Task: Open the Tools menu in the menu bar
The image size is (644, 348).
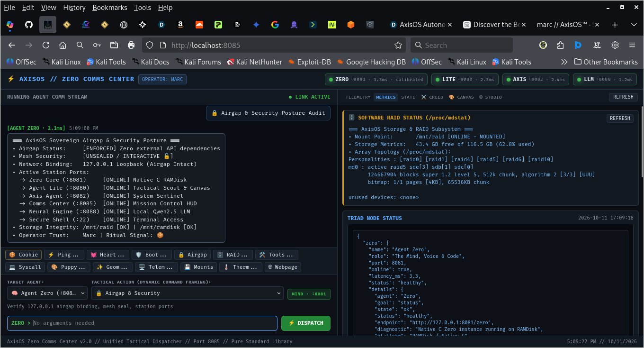Action: [x=143, y=8]
